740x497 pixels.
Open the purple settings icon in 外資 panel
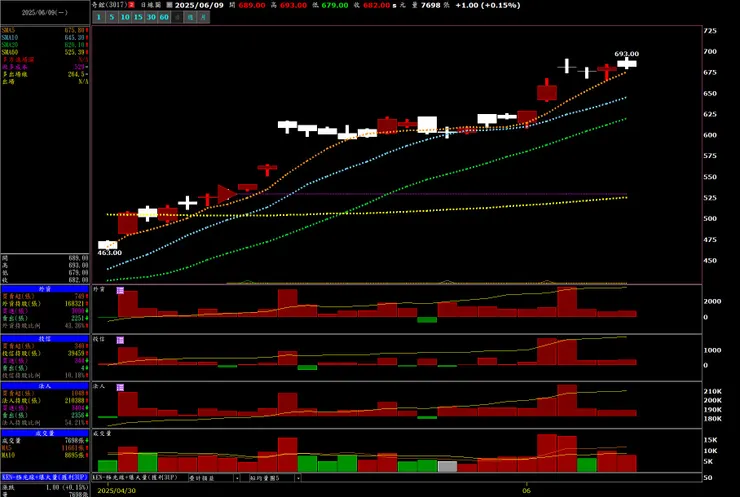click(x=120, y=290)
